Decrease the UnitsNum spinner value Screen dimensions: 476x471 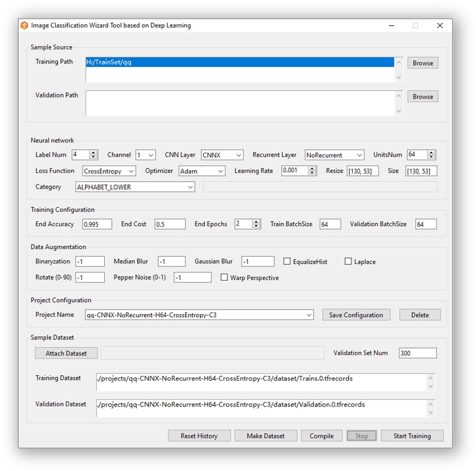click(x=431, y=157)
